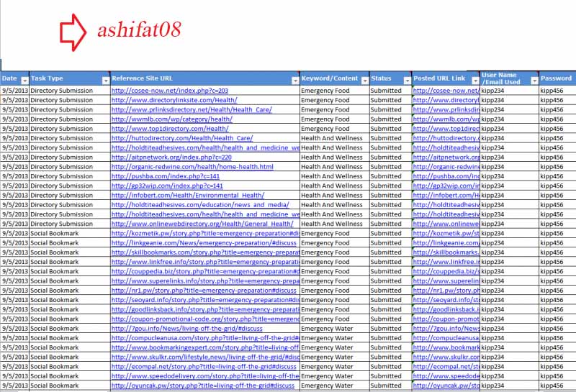Click the red arrow icon beside ashifat08
The width and height of the screenshot is (576, 392).
pos(73,32)
